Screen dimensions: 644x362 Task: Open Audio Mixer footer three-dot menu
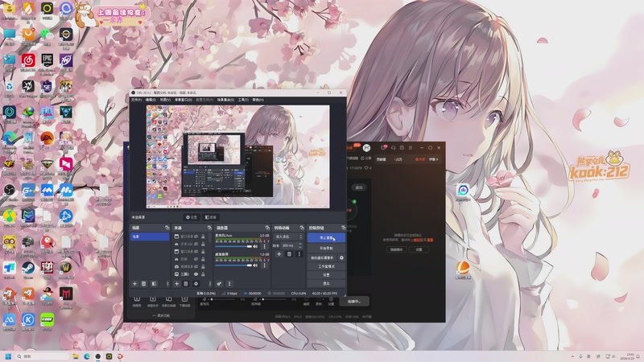click(x=229, y=284)
